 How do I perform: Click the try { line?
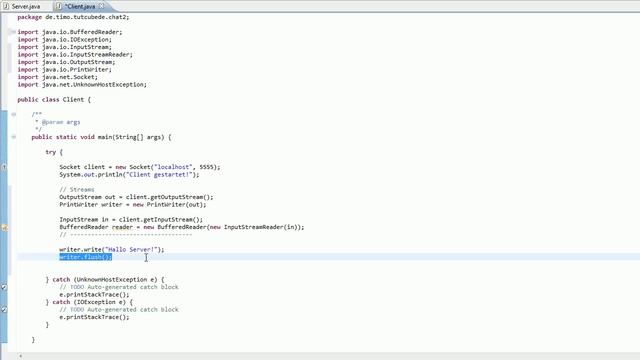[54, 152]
